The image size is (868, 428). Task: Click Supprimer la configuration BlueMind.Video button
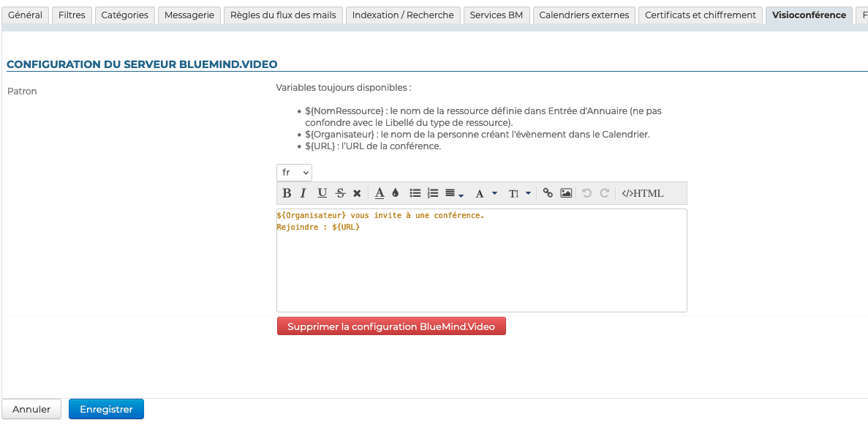[391, 326]
